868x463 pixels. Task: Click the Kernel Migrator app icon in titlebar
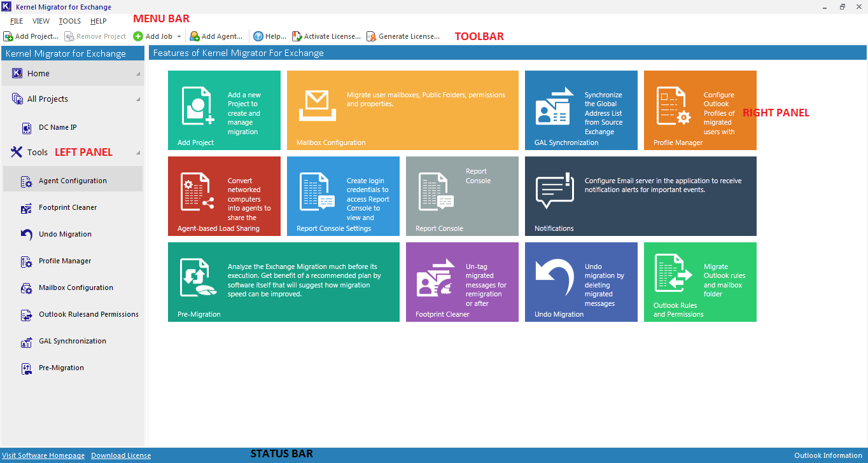click(x=7, y=7)
